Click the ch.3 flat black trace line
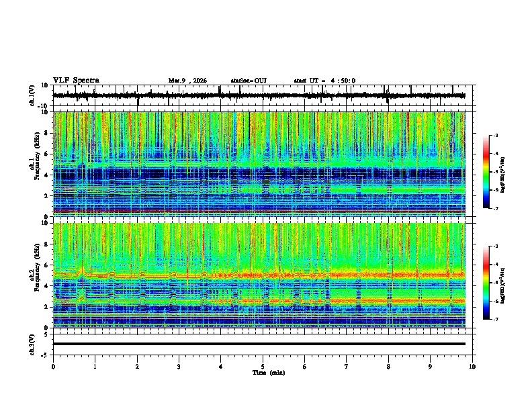The width and height of the screenshot is (532, 411). [259, 344]
